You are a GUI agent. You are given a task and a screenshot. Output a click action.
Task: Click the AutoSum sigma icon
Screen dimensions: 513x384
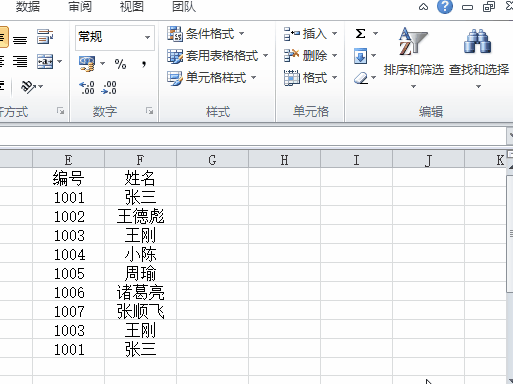tap(360, 34)
